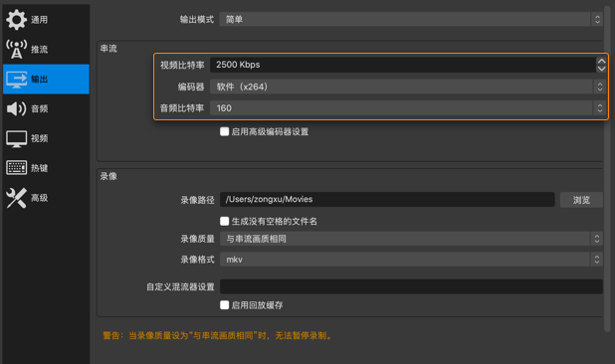Click the Video (视频) display icon
Image resolution: width=615 pixels, height=364 pixels.
(16, 138)
